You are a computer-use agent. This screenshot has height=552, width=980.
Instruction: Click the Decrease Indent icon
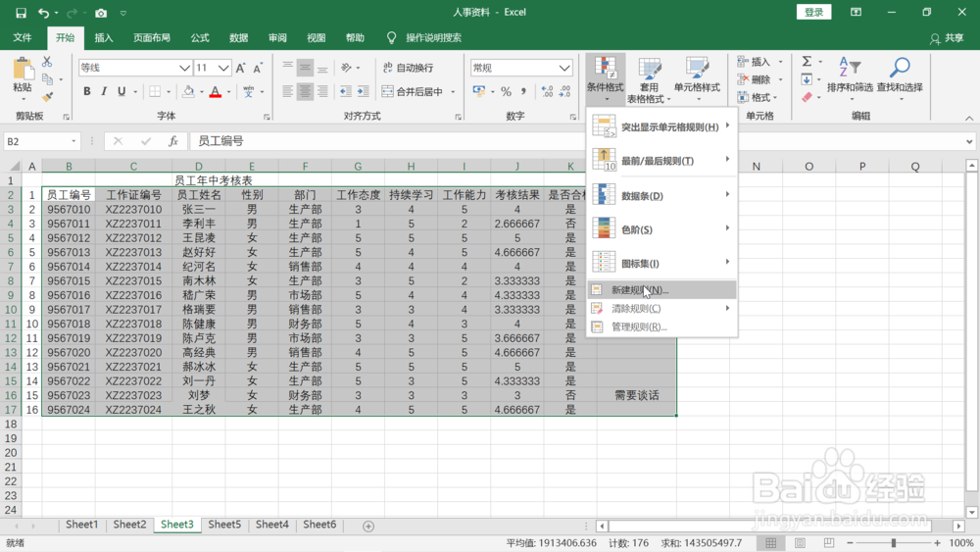pyautogui.click(x=345, y=92)
